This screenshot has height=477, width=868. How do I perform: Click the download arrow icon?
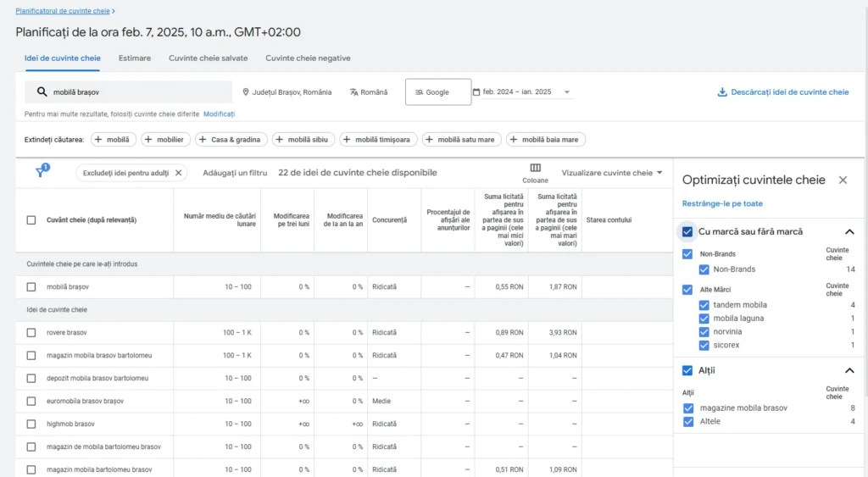(x=722, y=92)
